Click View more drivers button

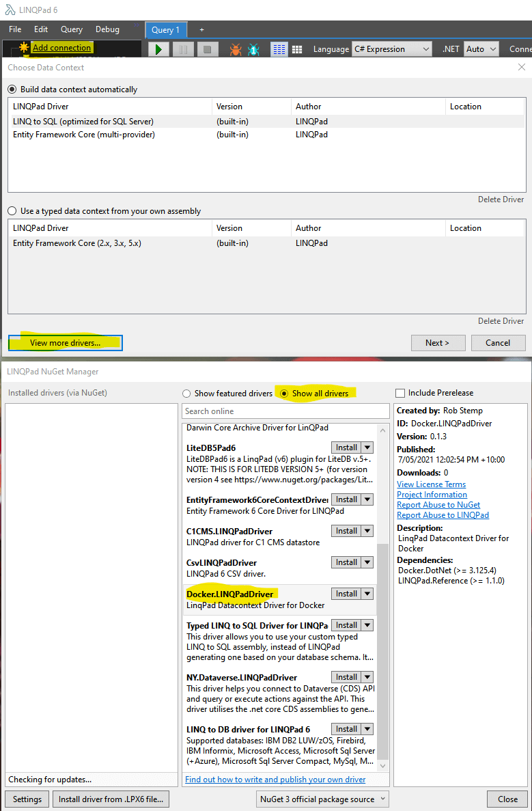pos(65,343)
